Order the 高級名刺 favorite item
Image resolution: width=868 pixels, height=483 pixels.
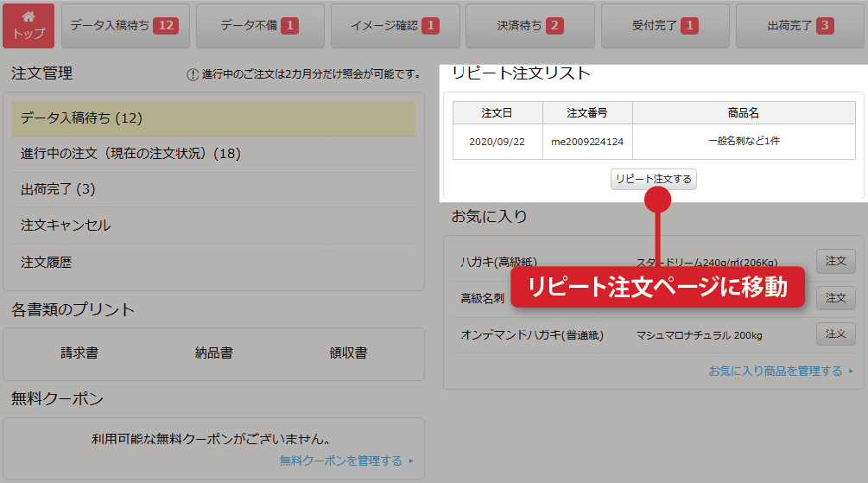(x=836, y=298)
